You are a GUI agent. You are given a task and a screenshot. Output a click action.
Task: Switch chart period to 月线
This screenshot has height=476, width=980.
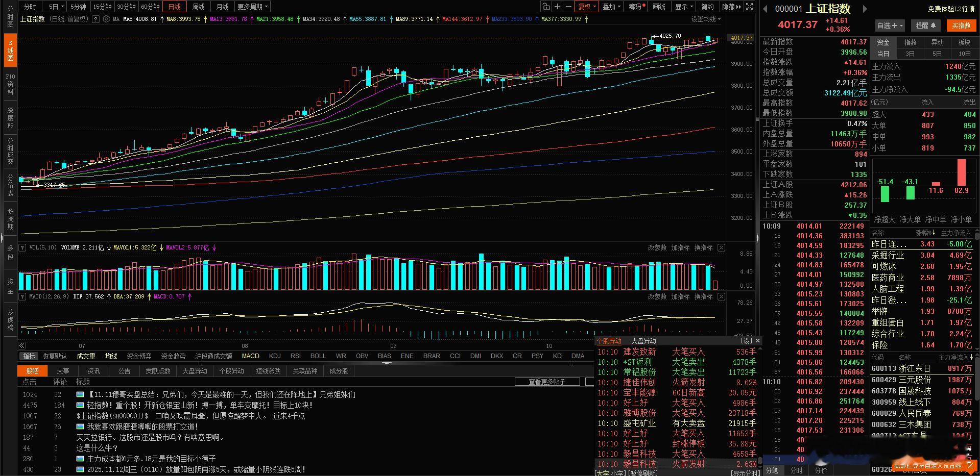(x=223, y=7)
